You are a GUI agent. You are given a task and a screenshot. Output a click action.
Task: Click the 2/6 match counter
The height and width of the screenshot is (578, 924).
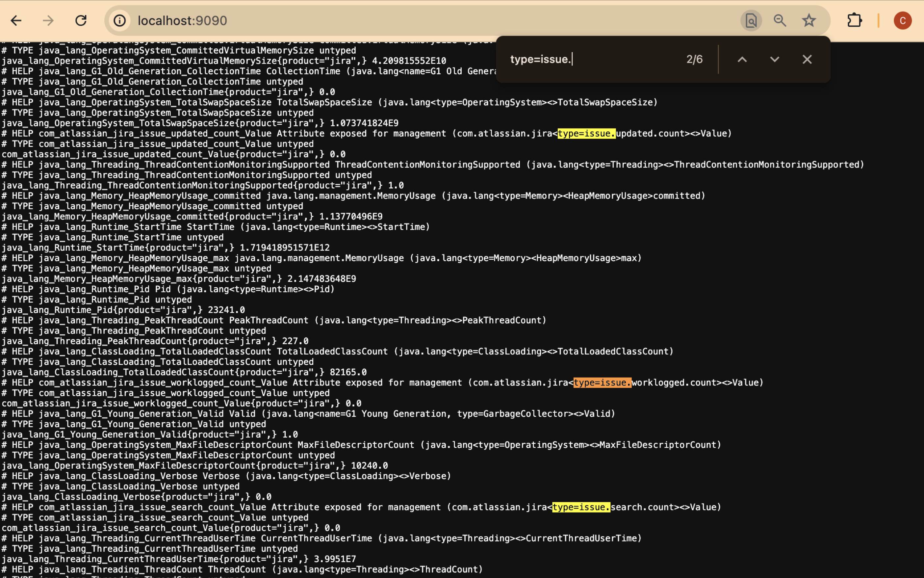click(x=694, y=59)
